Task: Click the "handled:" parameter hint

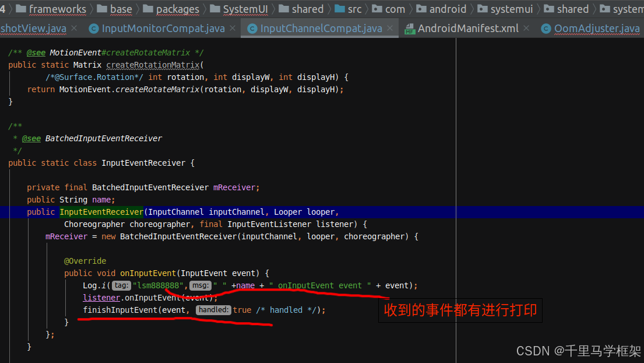Action: (213, 309)
